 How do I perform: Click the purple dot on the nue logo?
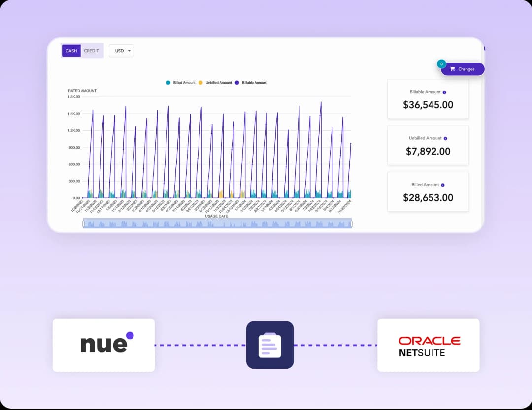(x=129, y=335)
